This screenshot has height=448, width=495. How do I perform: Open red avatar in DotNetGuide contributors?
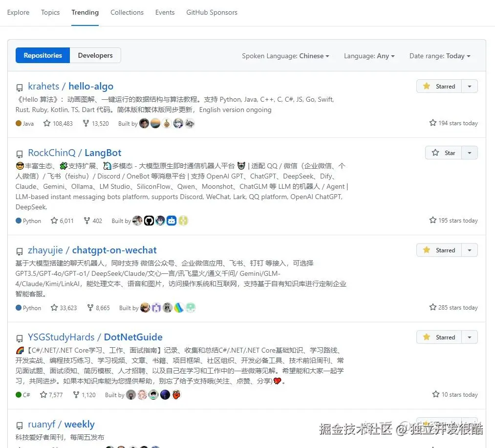click(176, 395)
